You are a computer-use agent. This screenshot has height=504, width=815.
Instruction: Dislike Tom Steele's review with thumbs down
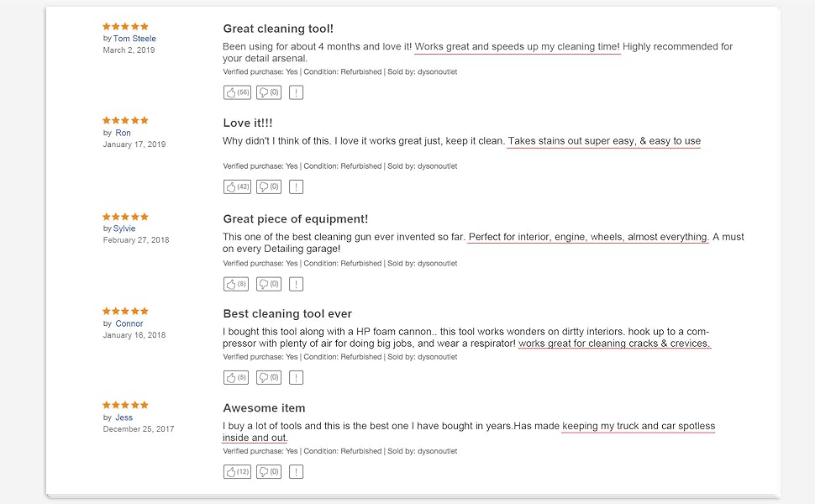(x=268, y=92)
